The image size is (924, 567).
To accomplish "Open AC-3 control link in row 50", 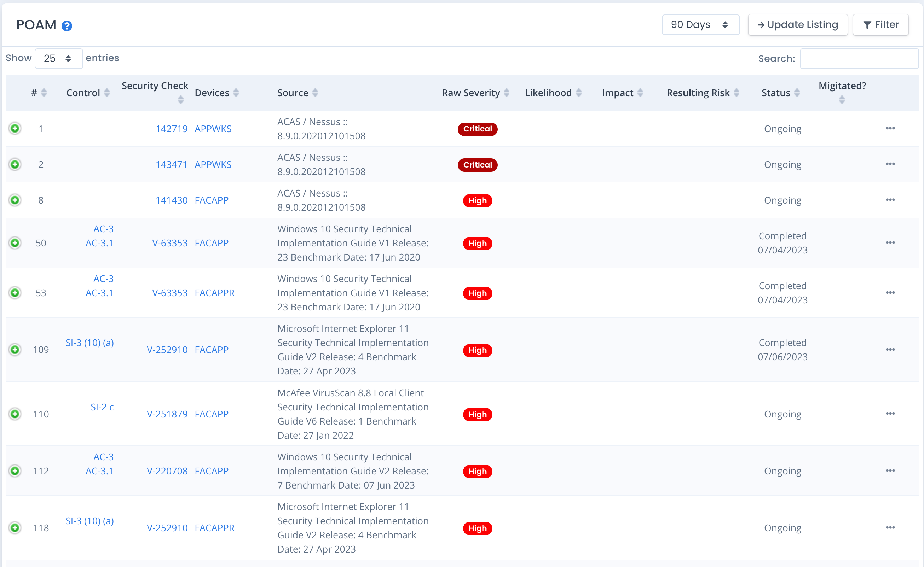I will (x=104, y=229).
